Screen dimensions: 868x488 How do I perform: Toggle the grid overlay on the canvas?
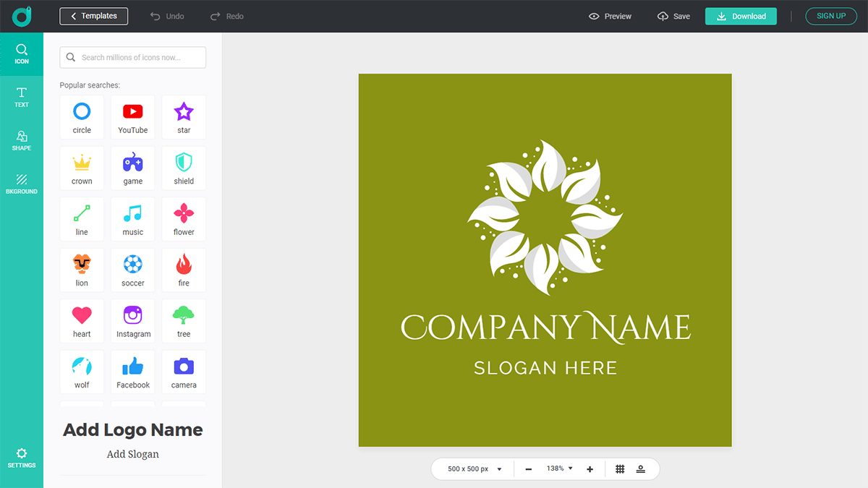coord(620,468)
